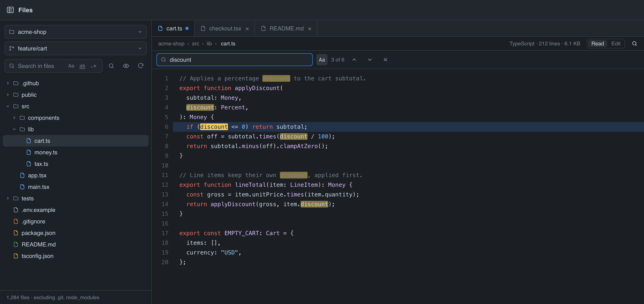Open the acme-shop repository dropdown
Screen dimensions: 644x304
coord(75,32)
